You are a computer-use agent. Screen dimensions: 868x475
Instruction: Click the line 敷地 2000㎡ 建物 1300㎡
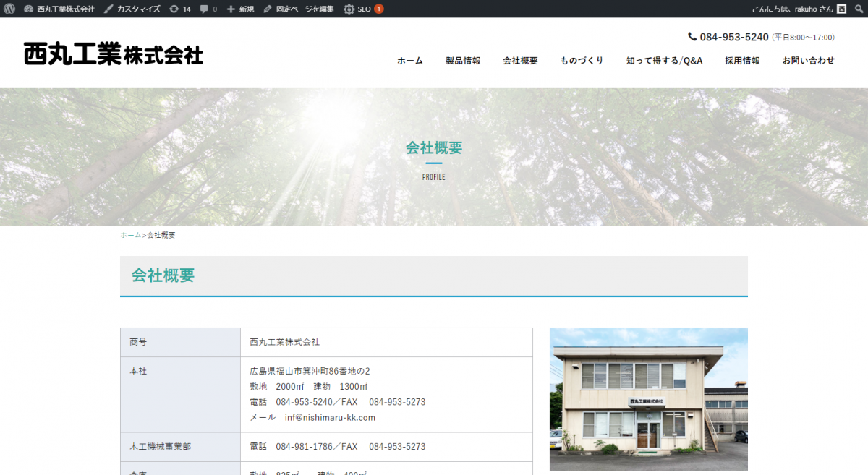click(309, 387)
